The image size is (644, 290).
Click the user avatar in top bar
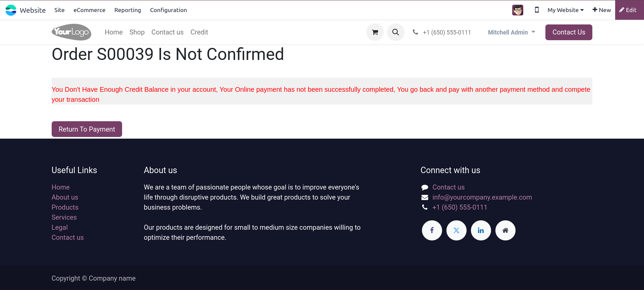518,10
